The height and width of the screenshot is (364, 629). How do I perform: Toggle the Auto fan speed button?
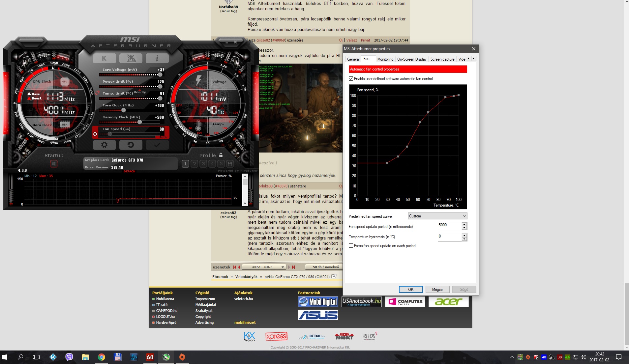pyautogui.click(x=163, y=137)
